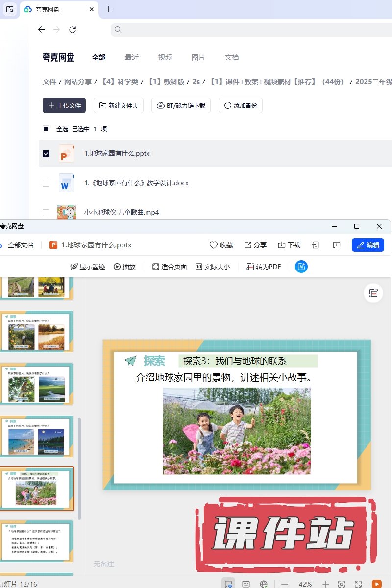Screen dimensions: 392x588
Task: Click the fit-to-window icon in status bar
Action: coord(342,584)
